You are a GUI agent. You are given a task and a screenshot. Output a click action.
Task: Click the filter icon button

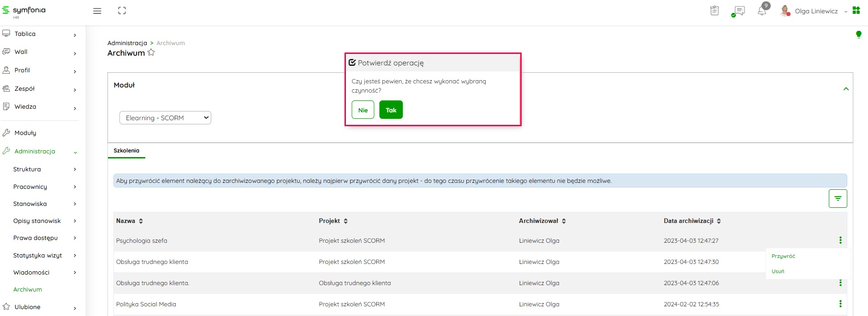[838, 199]
